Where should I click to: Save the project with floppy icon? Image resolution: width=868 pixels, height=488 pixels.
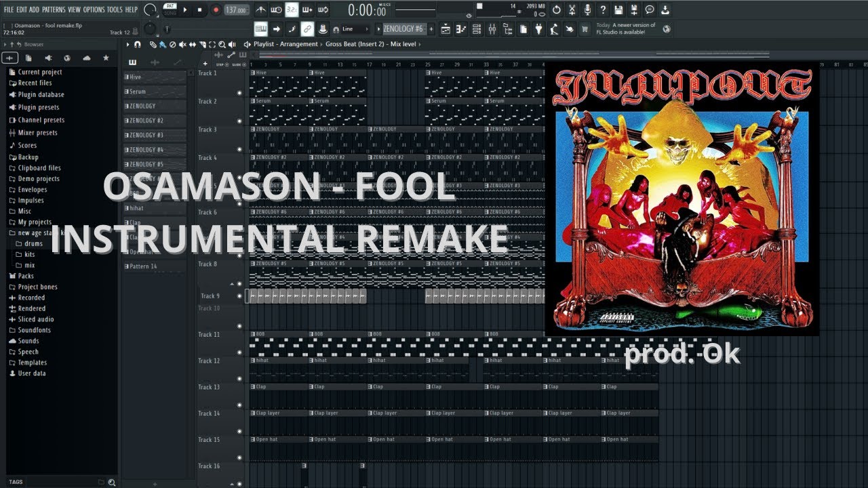(x=618, y=9)
